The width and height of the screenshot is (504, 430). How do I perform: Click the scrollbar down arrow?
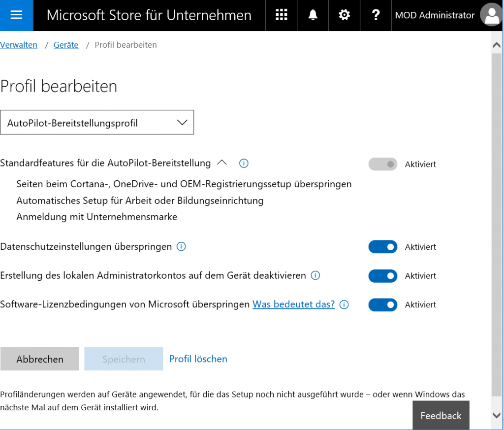tap(497, 415)
